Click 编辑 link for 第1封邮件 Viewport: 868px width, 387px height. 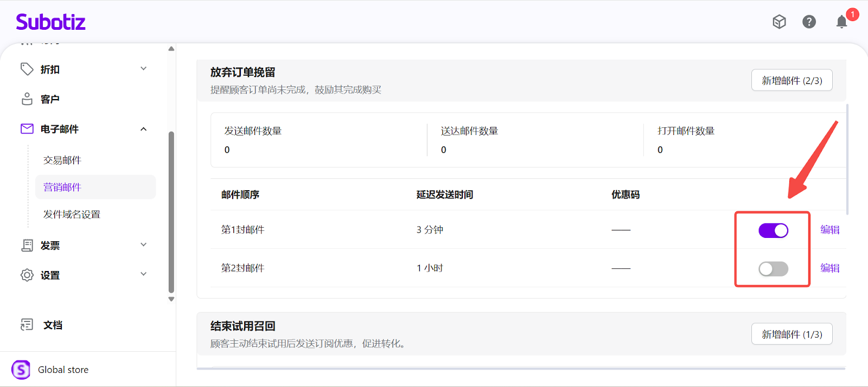tap(829, 230)
